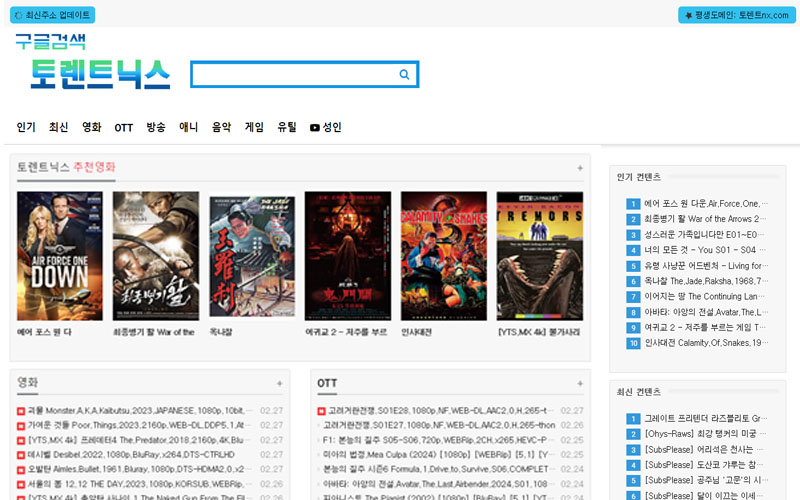Open 고려거란전쟁 S01E28 torrent
This screenshot has height=500, width=800.
tap(440, 411)
